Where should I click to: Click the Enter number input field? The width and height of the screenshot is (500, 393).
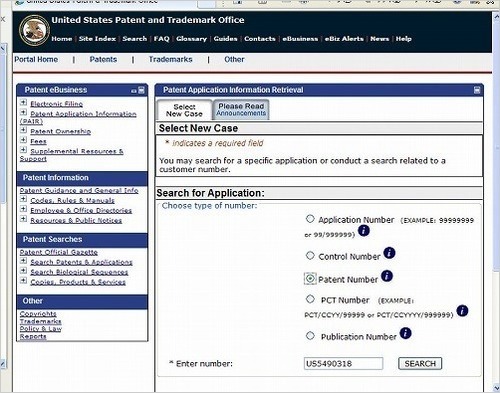[x=343, y=364]
